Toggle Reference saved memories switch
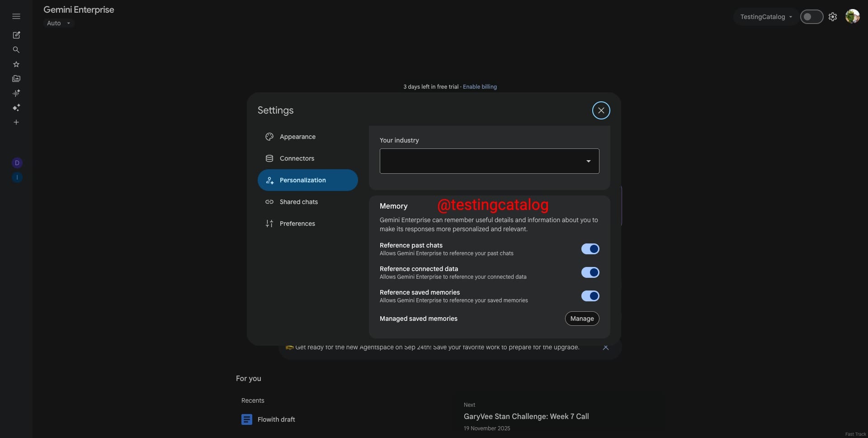 (x=590, y=296)
